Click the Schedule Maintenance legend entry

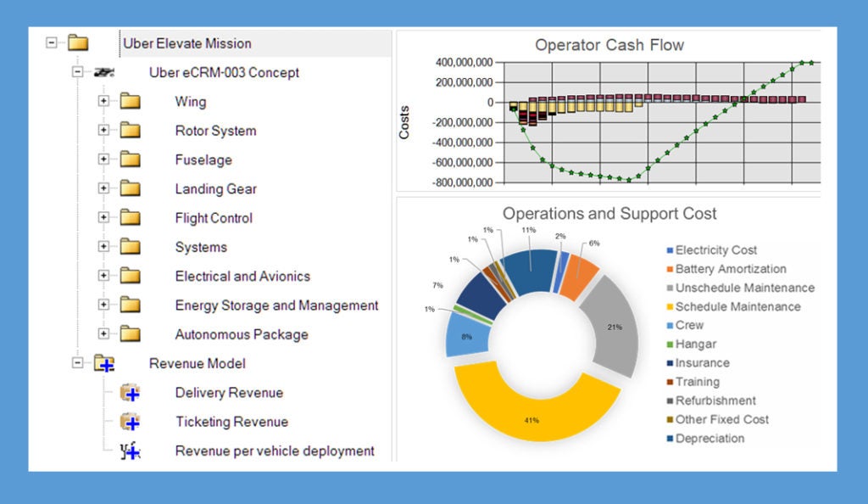(x=733, y=306)
